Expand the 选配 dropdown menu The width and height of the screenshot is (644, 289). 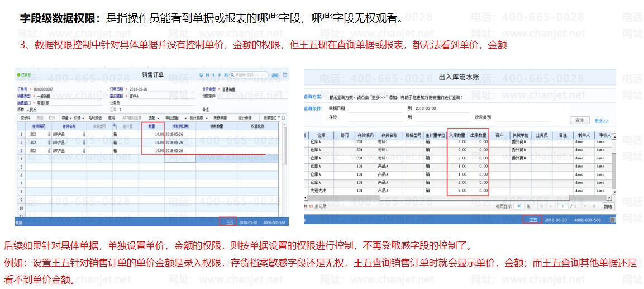click(152, 118)
